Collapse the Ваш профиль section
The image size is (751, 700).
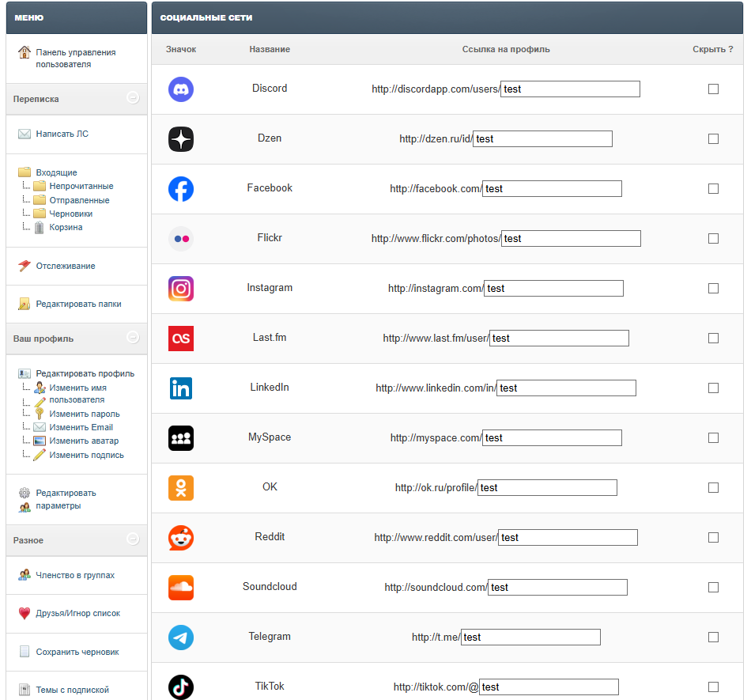pyautogui.click(x=133, y=338)
